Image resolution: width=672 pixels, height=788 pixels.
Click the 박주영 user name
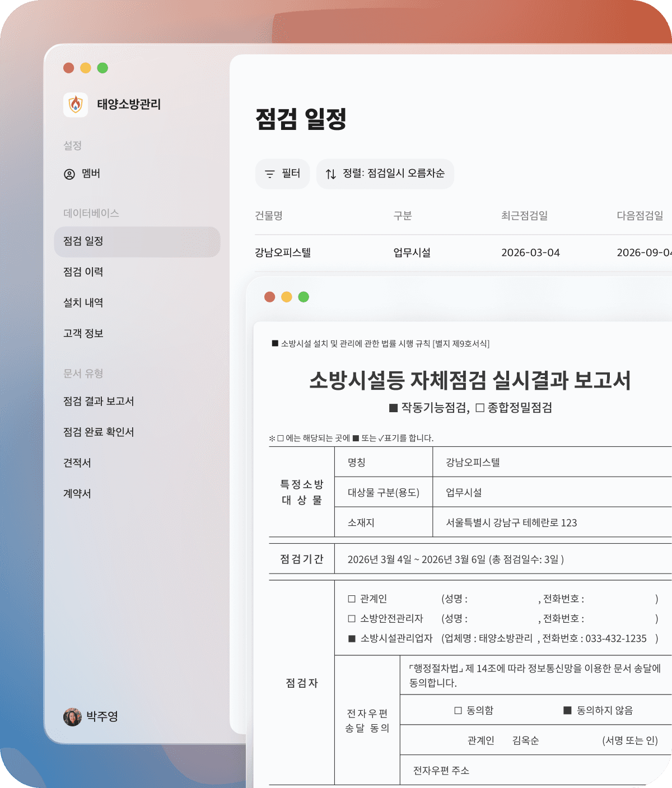pos(102,717)
